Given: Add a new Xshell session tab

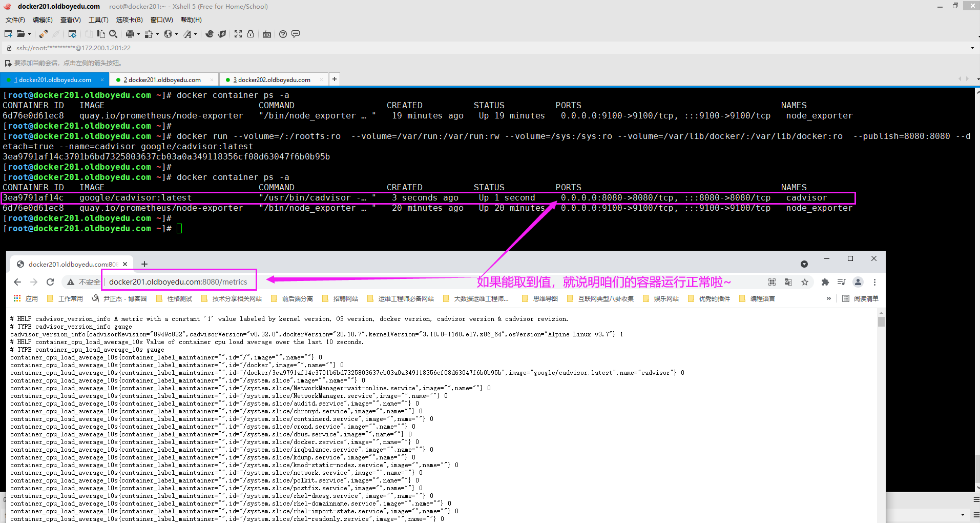Looking at the screenshot, I should 335,79.
